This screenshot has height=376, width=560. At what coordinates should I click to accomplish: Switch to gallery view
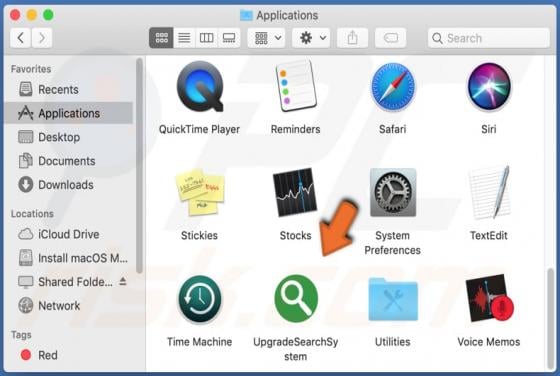[229, 38]
